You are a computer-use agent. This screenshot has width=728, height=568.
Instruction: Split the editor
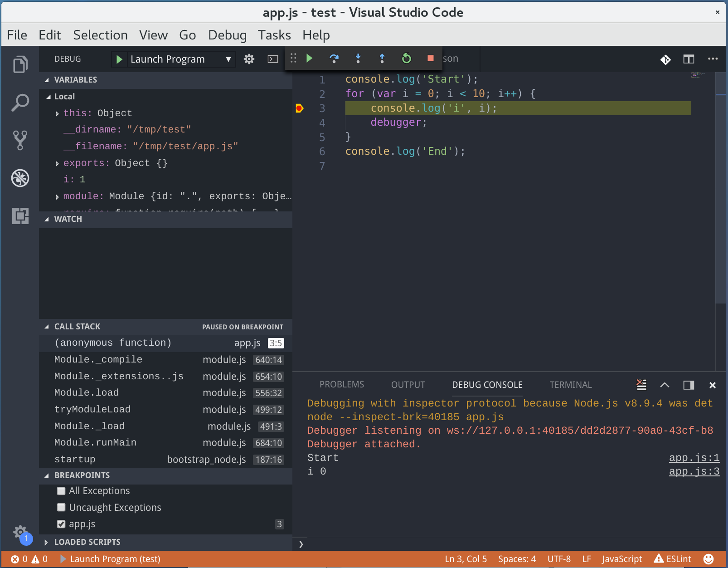point(689,59)
